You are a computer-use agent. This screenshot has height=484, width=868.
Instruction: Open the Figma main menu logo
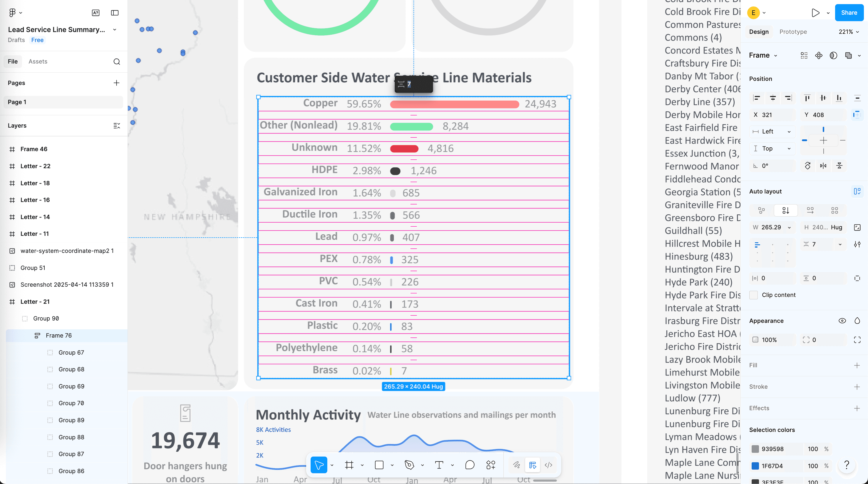(12, 12)
